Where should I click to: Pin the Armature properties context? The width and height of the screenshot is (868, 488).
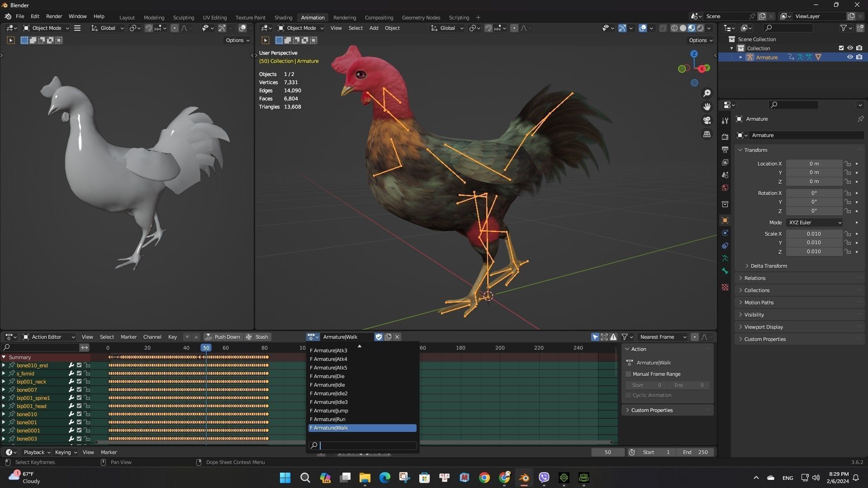(860, 119)
